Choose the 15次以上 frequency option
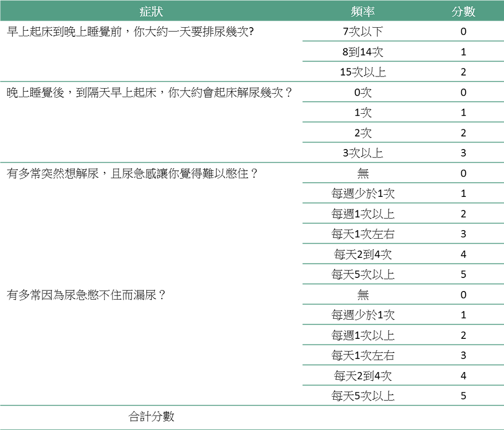 pyautogui.click(x=362, y=72)
